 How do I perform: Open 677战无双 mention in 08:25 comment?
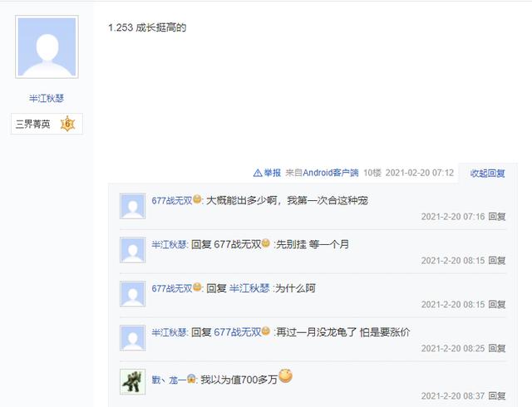click(x=238, y=332)
